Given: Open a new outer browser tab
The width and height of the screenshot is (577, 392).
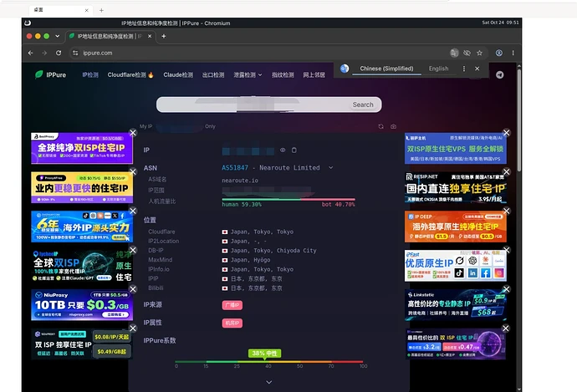Looking at the screenshot, I should (x=101, y=10).
